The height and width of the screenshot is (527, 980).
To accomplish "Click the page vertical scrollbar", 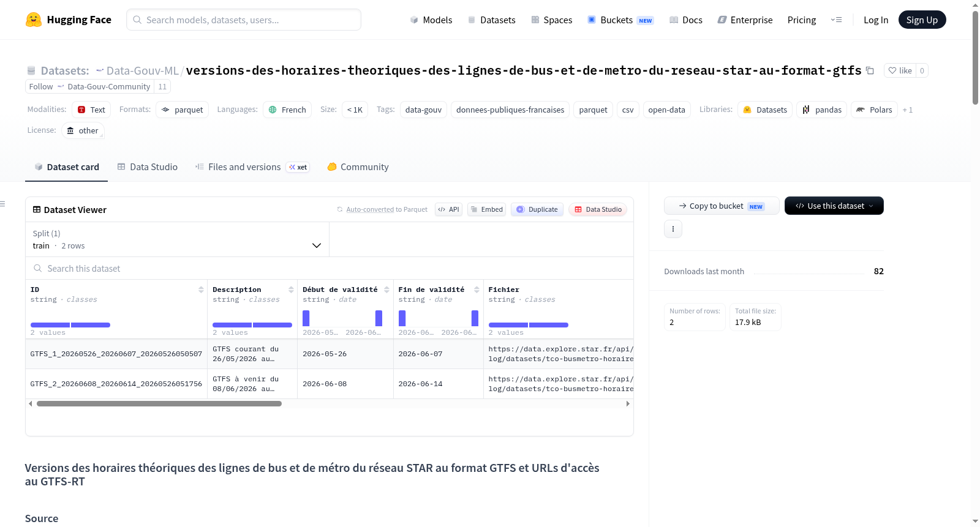I will tap(975, 58).
